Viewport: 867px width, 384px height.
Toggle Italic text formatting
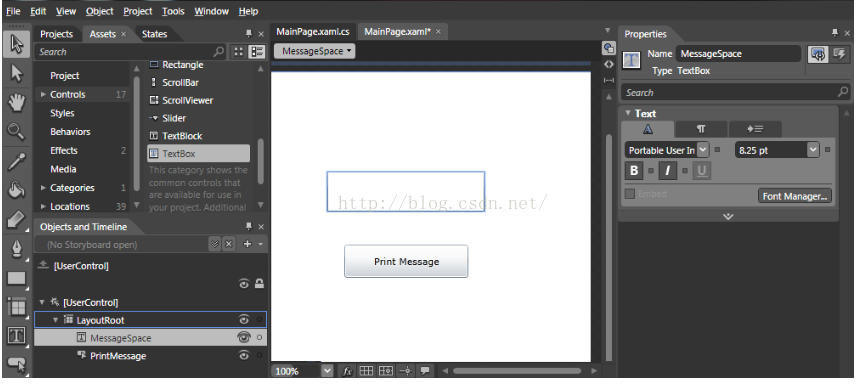click(x=667, y=171)
